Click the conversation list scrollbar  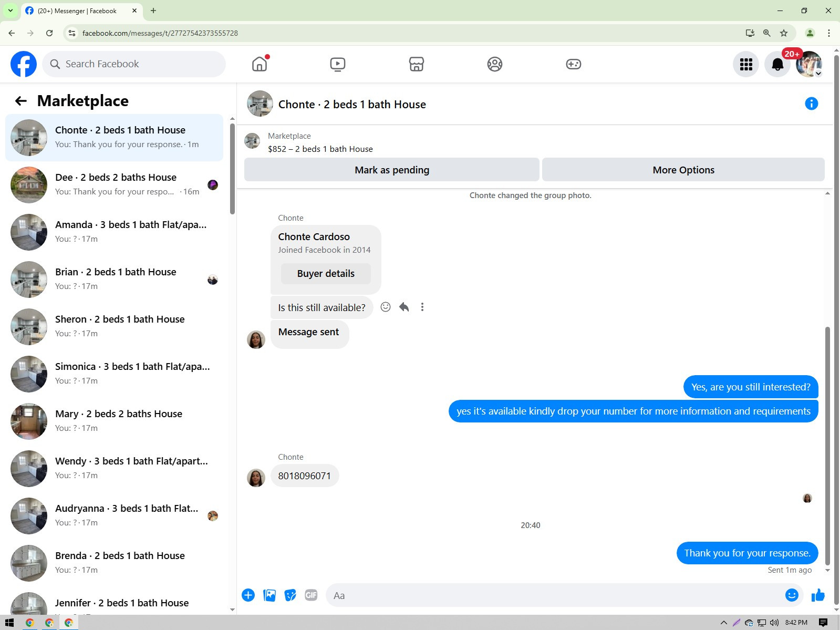[232, 168]
